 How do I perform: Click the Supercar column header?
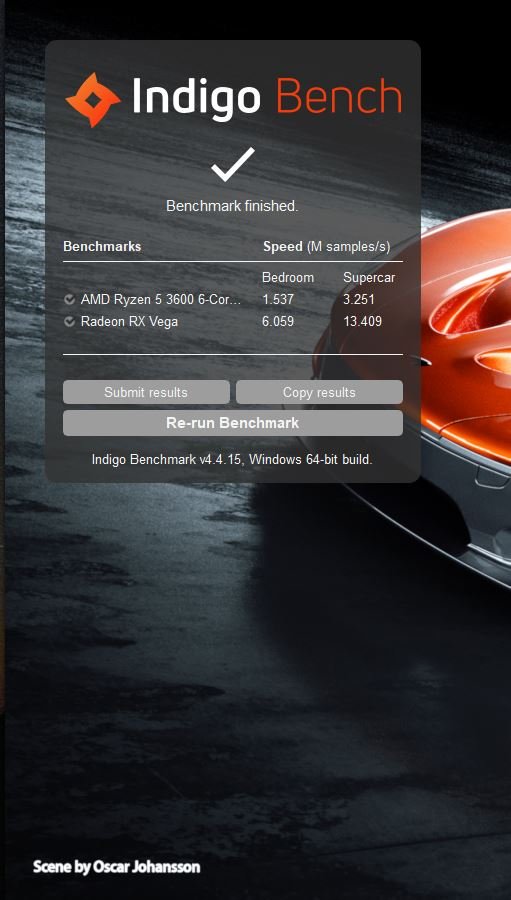tap(369, 278)
